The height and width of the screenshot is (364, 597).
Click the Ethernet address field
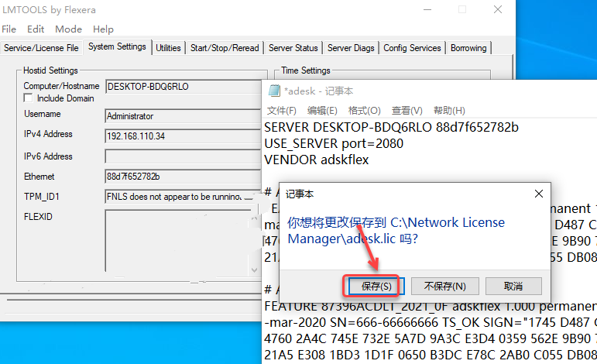click(184, 177)
